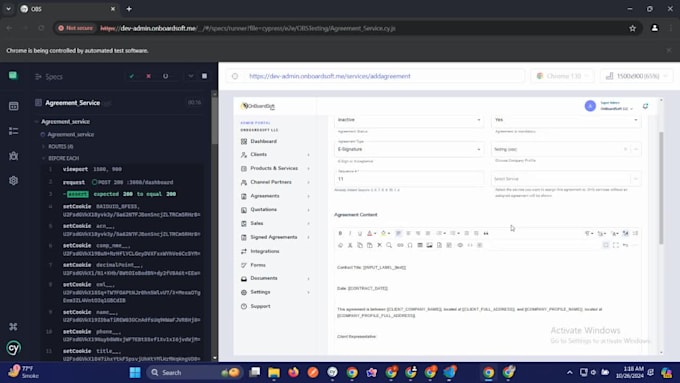Screen dimensions: 680x383
Task: Cut selection using scissors icon
Action: click(x=350, y=245)
